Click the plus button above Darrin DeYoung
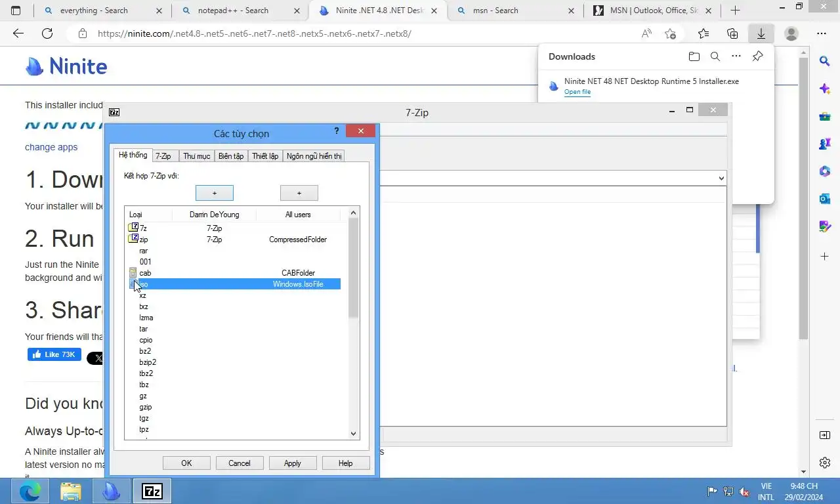 215,193
